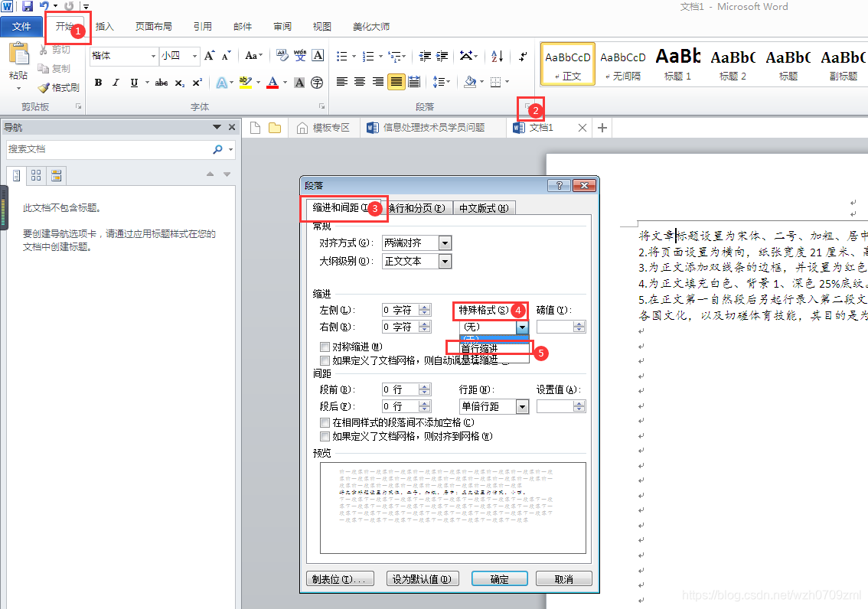Image resolution: width=868 pixels, height=609 pixels.
Task: Open the 引用 ribbon tab
Action: (x=202, y=27)
